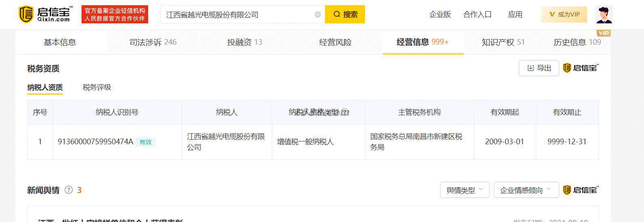Click the 启信宝 logo in news section

581,190
